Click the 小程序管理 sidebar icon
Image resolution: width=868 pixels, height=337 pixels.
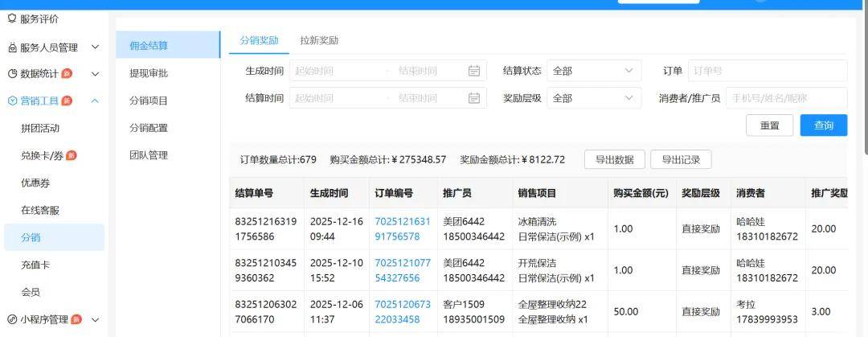pos(12,319)
